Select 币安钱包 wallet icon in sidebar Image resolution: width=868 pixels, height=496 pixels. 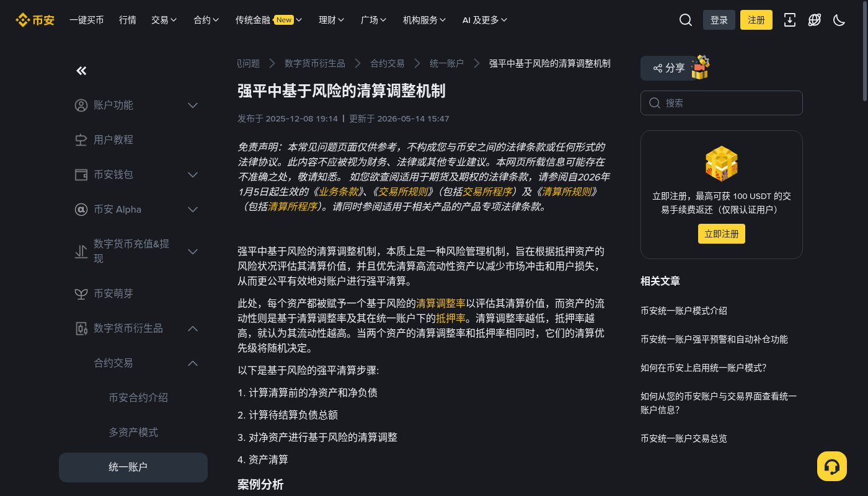[81, 175]
